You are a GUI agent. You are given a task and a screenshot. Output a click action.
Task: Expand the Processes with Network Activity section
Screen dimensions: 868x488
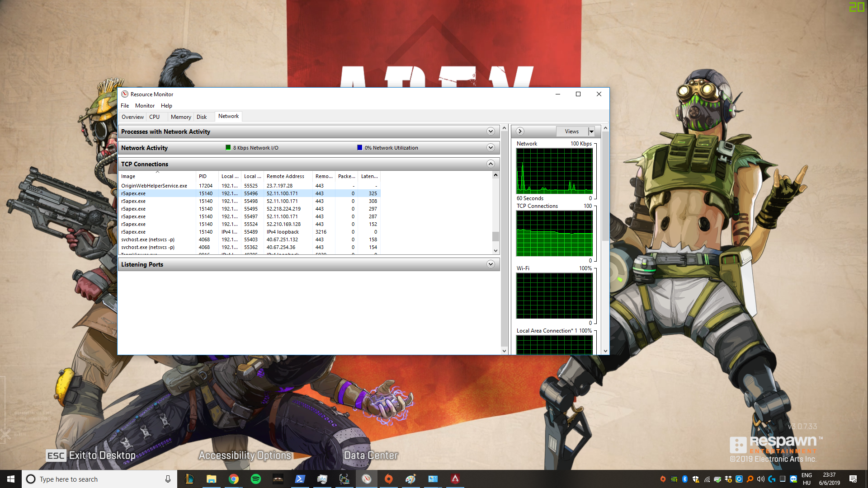pyautogui.click(x=491, y=131)
